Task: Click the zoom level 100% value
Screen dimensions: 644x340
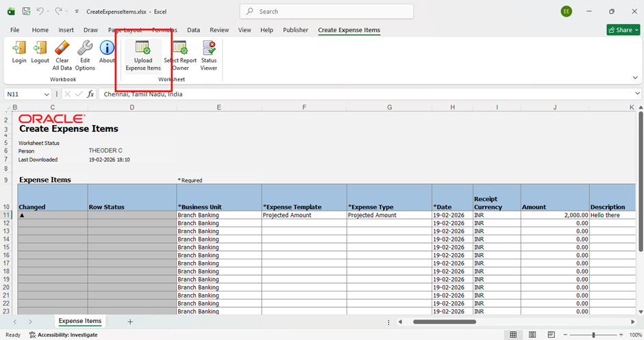Action: [x=635, y=335]
